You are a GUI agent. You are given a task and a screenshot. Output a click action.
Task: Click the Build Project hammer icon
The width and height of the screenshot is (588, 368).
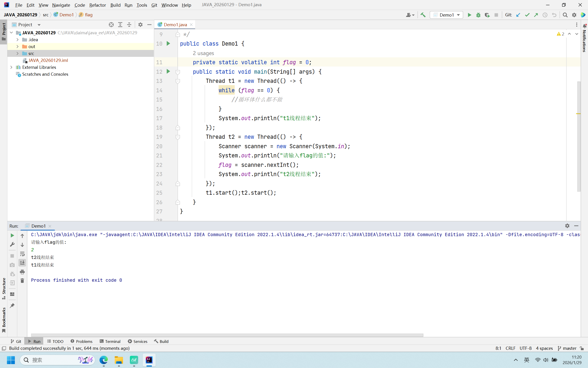[423, 15]
